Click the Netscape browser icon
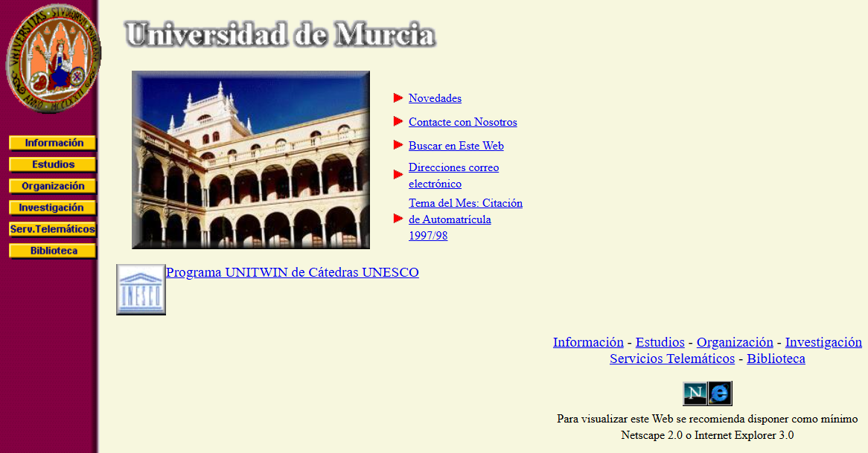 tap(695, 393)
